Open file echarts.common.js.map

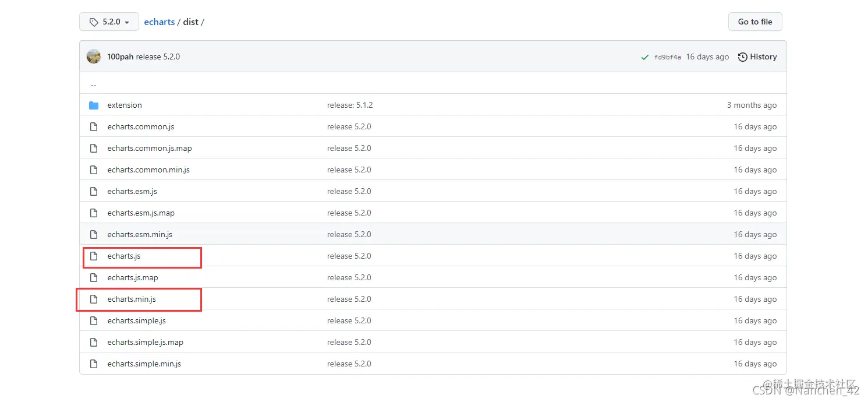tap(150, 148)
